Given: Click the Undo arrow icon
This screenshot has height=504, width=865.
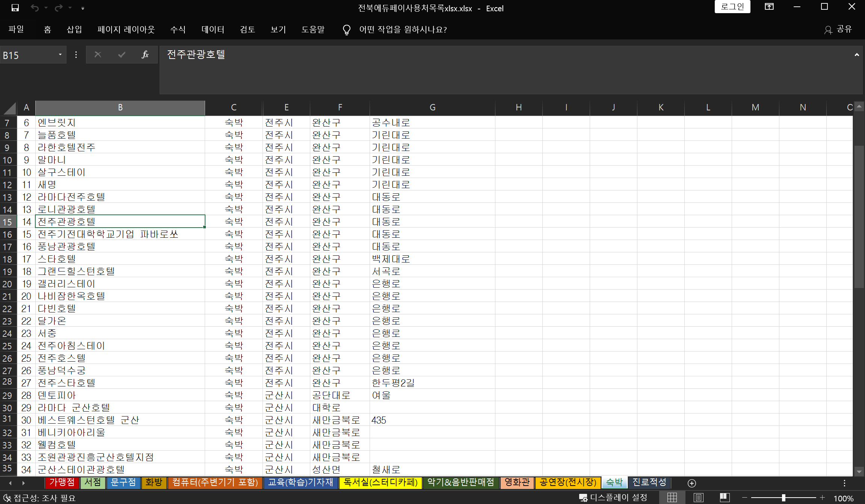Looking at the screenshot, I should point(35,8).
